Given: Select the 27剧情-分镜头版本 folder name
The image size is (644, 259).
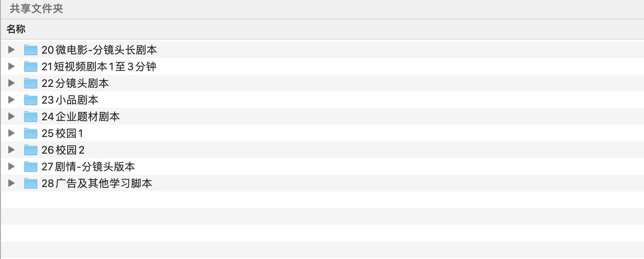Looking at the screenshot, I should (x=88, y=167).
